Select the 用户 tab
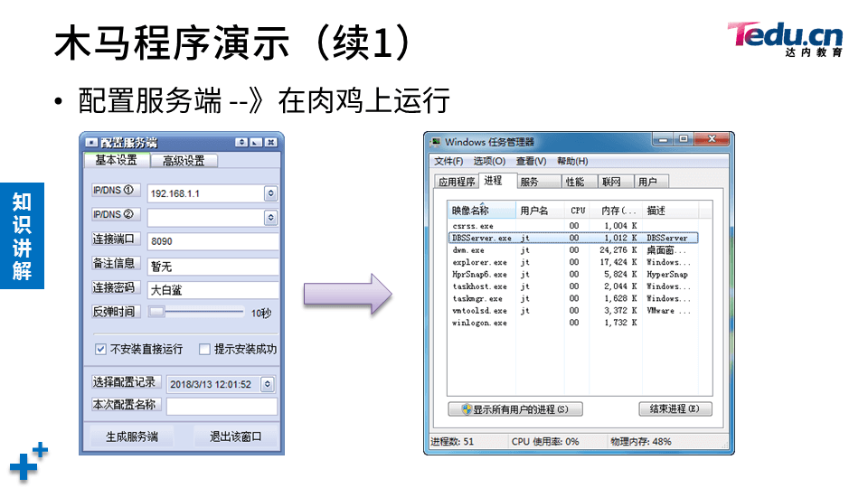Screen dimensions: 868x488 (x=651, y=182)
